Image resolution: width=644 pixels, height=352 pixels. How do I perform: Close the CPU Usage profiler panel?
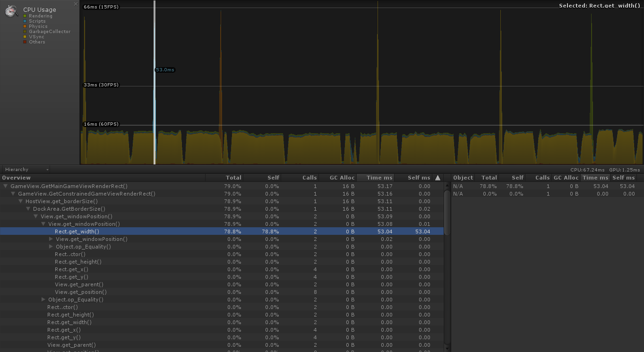[76, 4]
